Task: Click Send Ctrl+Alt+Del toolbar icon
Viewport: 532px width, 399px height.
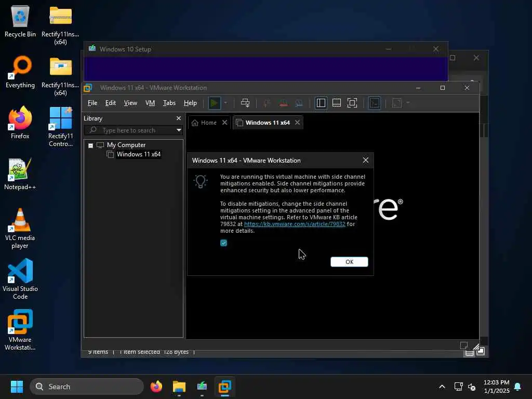Action: (x=245, y=103)
